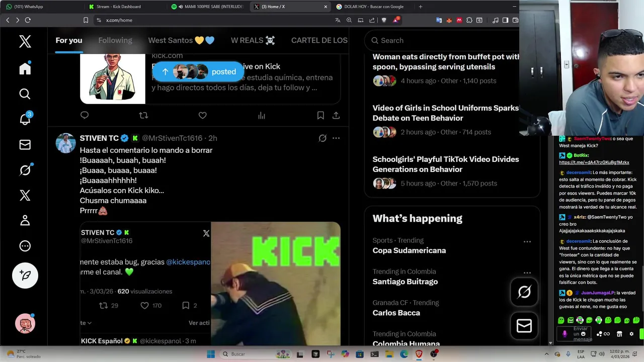Open Brave Shields lion icon

[x=384, y=20]
